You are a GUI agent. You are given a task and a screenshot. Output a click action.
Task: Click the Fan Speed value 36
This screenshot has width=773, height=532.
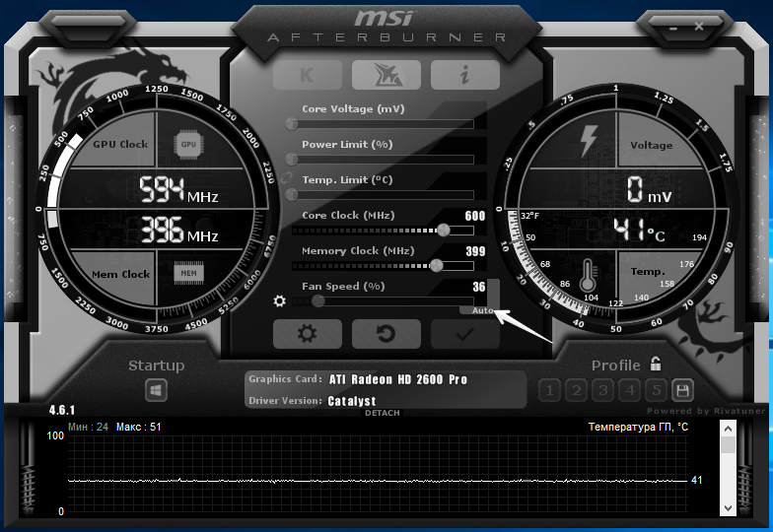coord(479,287)
